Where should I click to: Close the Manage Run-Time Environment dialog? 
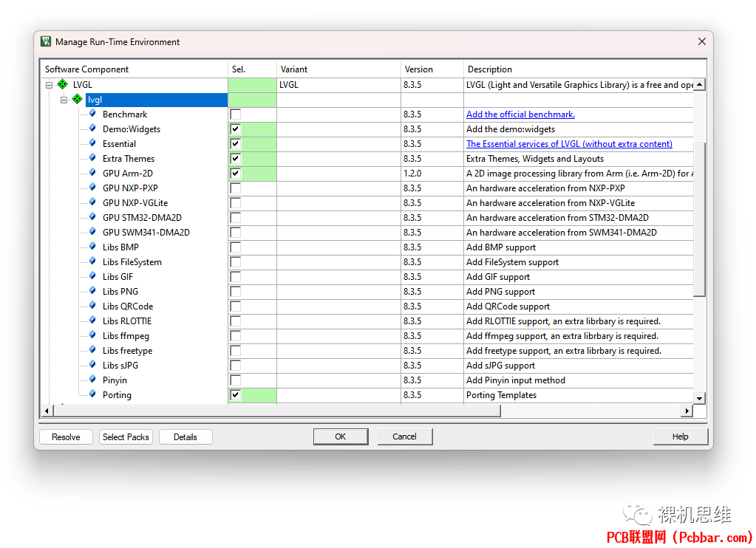(702, 42)
